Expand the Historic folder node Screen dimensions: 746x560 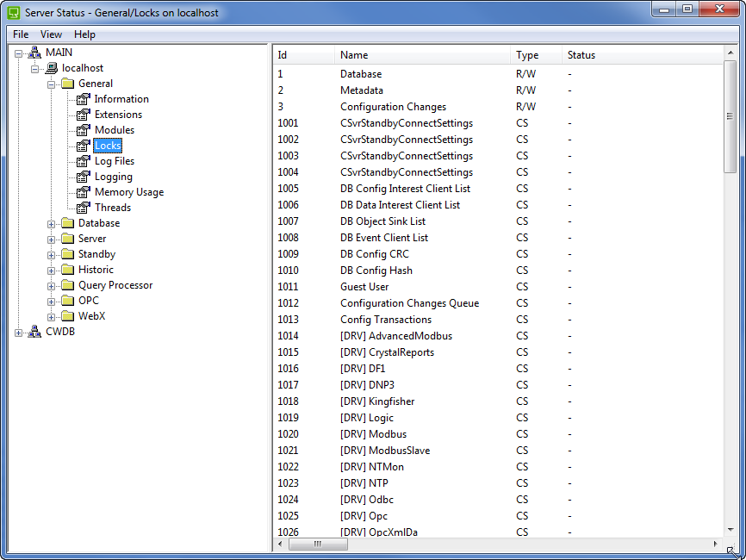(x=51, y=271)
